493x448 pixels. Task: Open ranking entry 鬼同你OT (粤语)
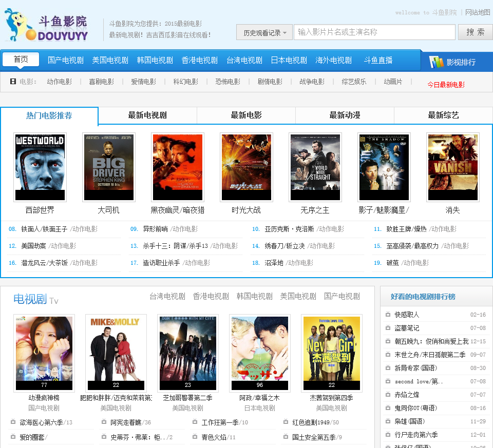415,408
